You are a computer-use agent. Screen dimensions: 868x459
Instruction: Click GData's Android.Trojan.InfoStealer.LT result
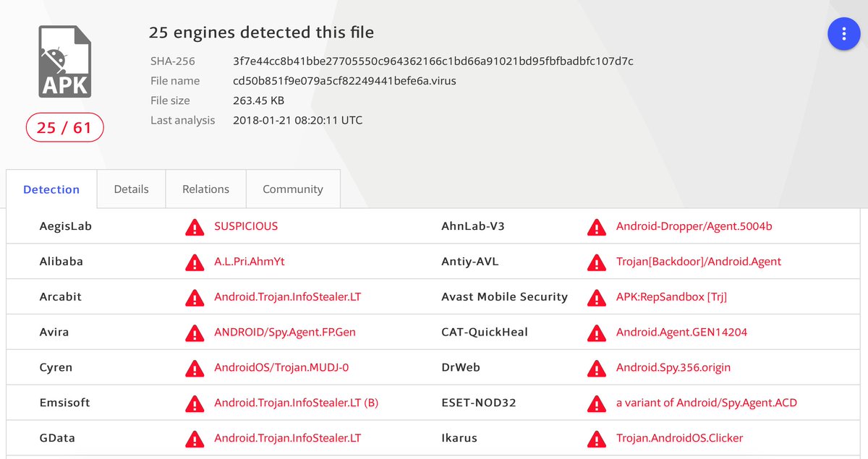(x=287, y=438)
